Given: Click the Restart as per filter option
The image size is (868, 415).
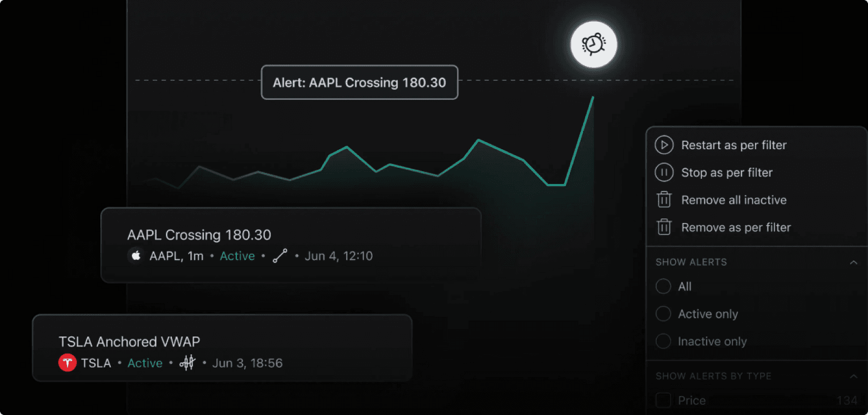Looking at the screenshot, I should [735, 144].
